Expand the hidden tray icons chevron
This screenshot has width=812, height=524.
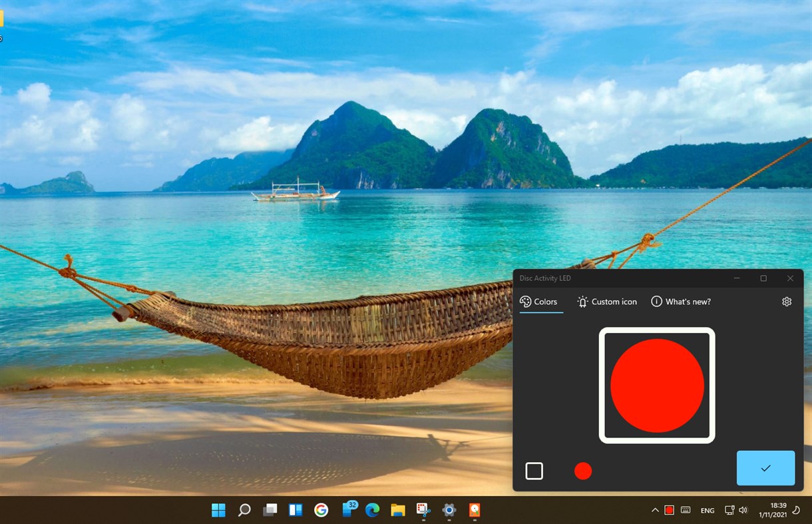point(655,510)
